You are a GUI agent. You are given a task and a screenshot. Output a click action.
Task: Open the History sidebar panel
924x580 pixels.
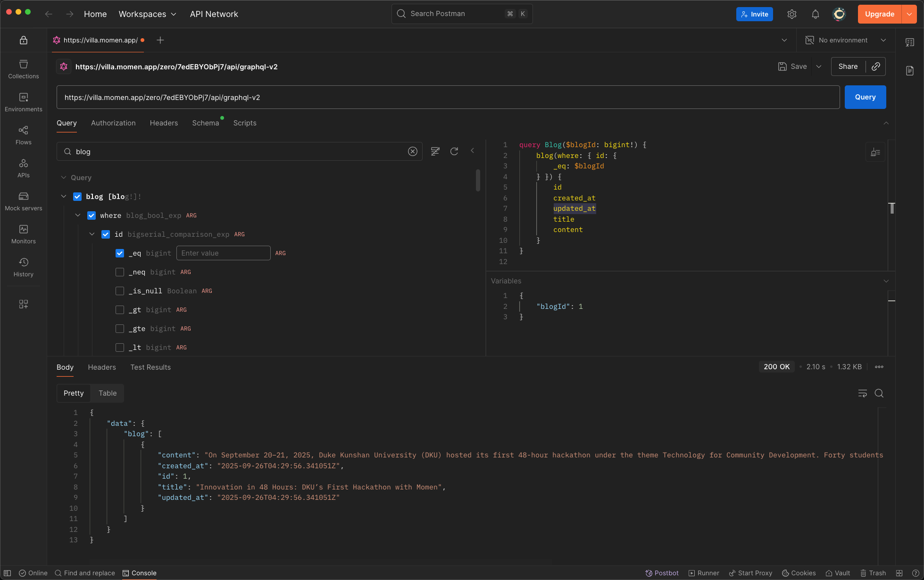(x=24, y=267)
